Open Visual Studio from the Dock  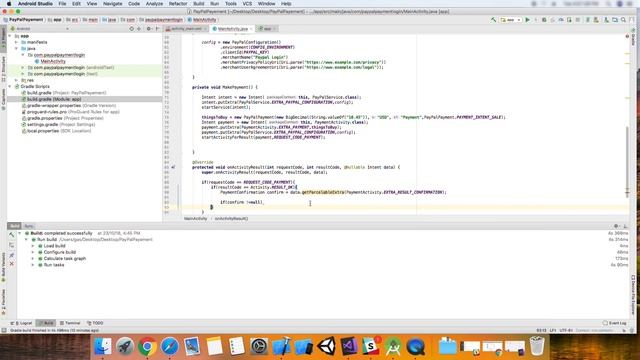pos(348,347)
